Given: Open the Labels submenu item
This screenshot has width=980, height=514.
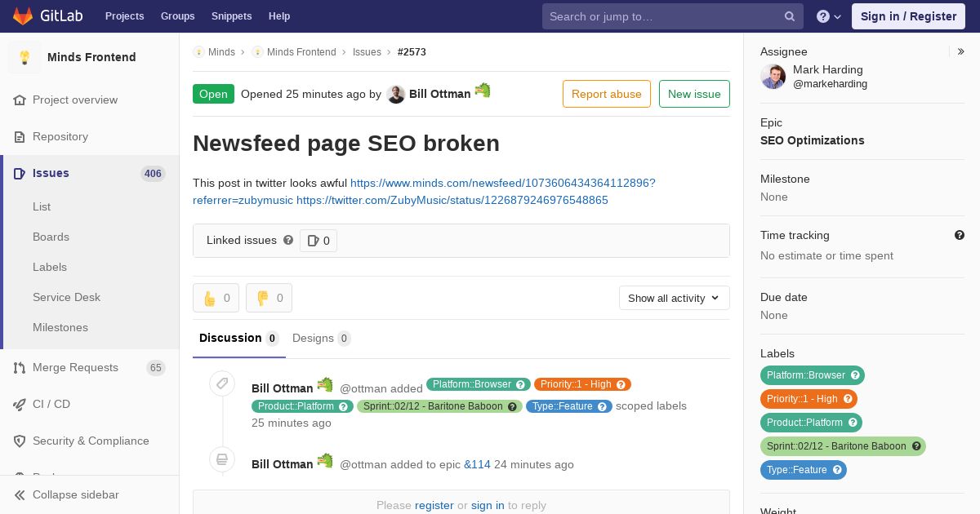Looking at the screenshot, I should [x=50, y=267].
